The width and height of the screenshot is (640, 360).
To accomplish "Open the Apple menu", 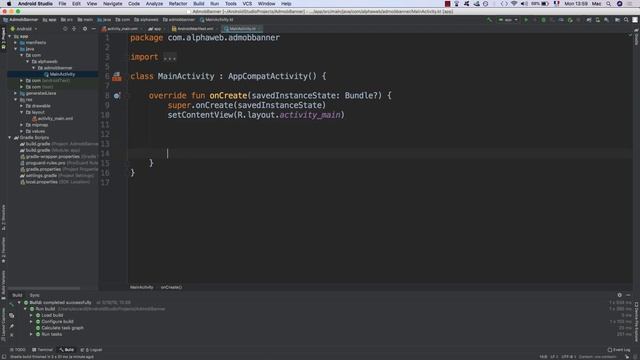I will [x=9, y=4].
